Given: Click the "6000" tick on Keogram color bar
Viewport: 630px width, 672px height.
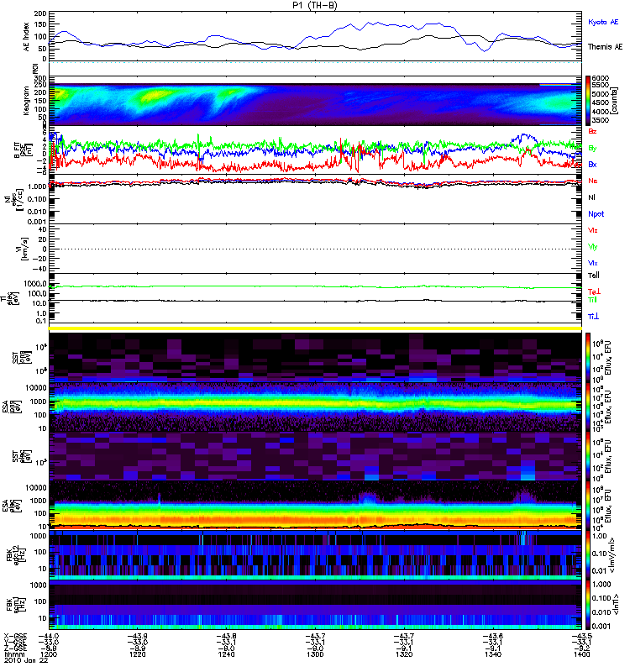Looking at the screenshot, I should pyautogui.click(x=601, y=78).
